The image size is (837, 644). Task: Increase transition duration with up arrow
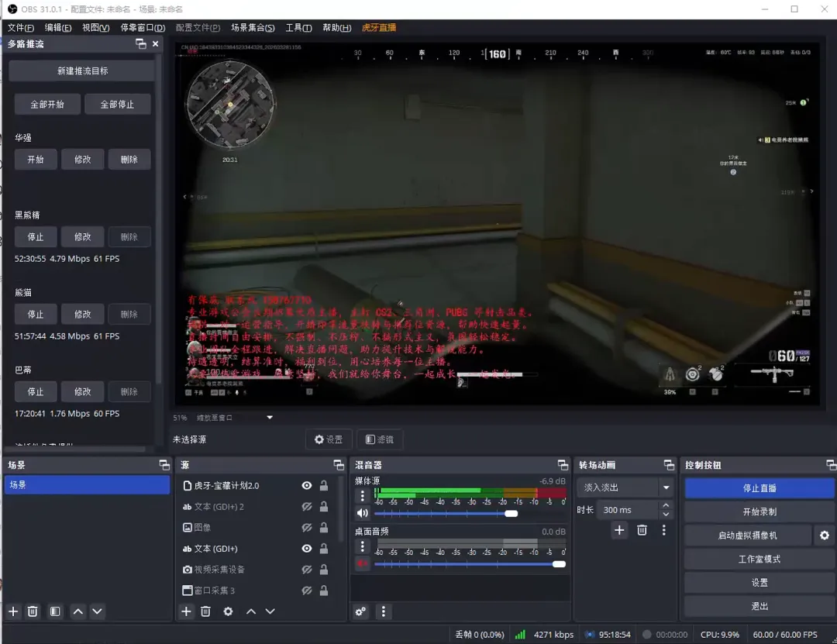click(x=666, y=505)
